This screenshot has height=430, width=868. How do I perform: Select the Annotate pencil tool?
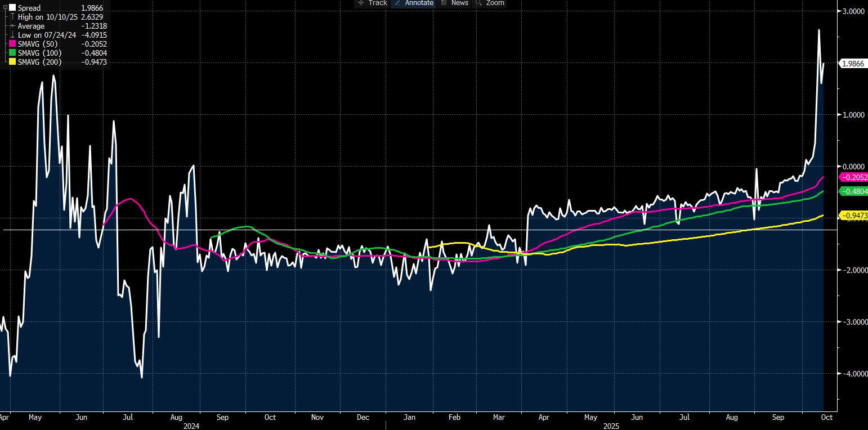(414, 3)
